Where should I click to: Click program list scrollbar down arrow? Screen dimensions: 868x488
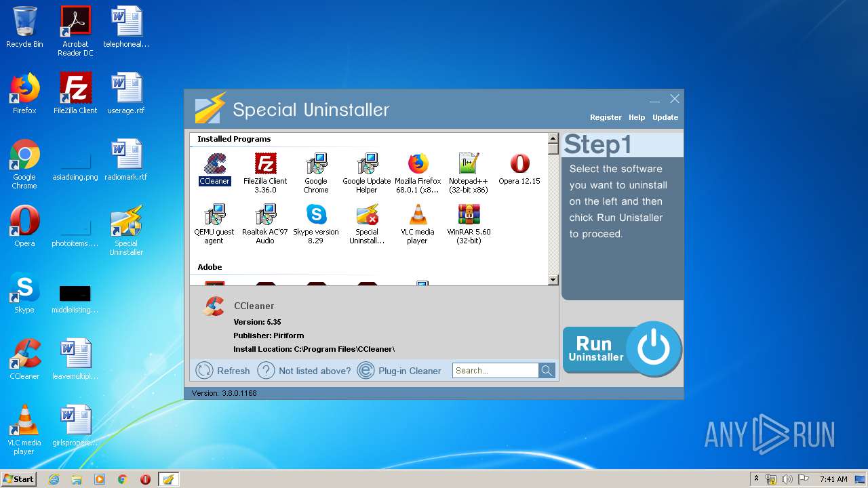pos(553,280)
